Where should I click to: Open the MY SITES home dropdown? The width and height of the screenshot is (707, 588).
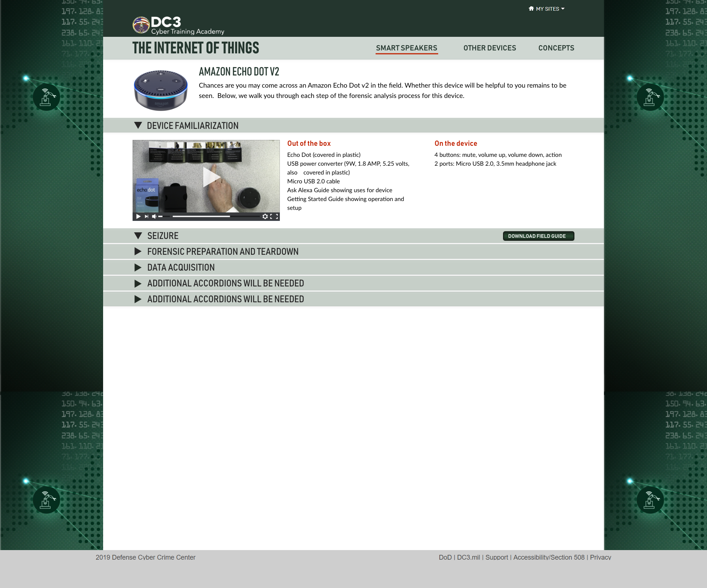coord(546,9)
